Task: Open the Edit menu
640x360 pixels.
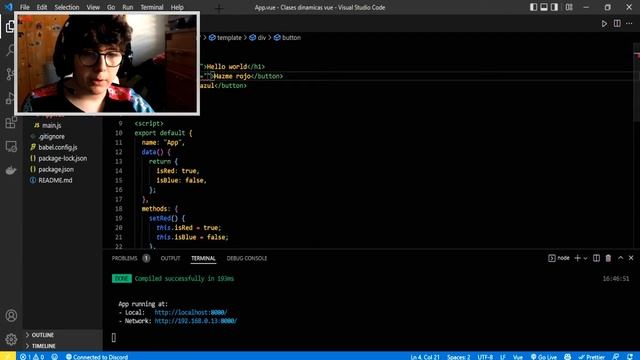Action: coord(42,7)
